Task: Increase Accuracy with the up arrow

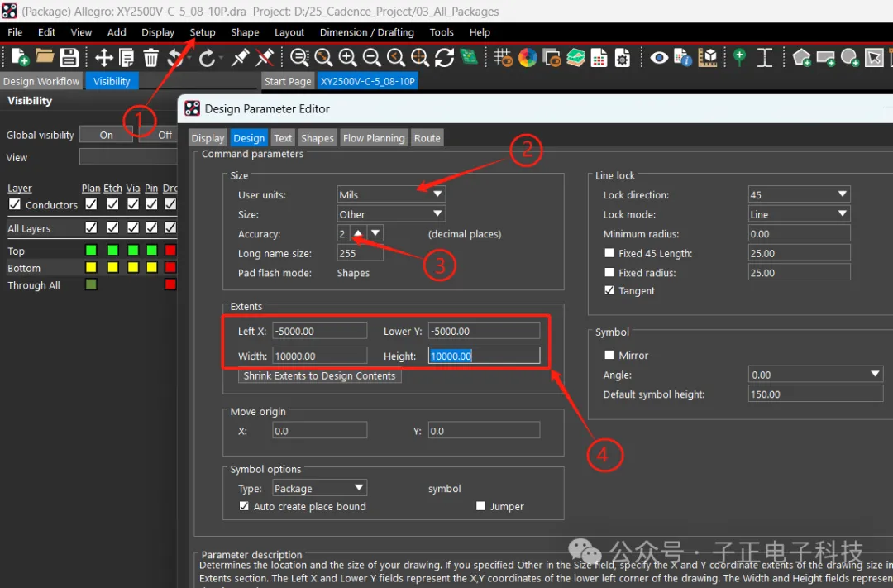Action: point(358,233)
